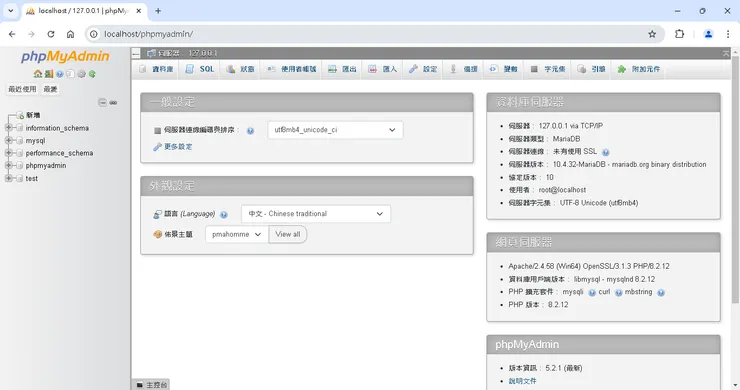Viewport: 740px width, 390px height.
Task: Open Chrome three-dot menu
Action: (728, 34)
